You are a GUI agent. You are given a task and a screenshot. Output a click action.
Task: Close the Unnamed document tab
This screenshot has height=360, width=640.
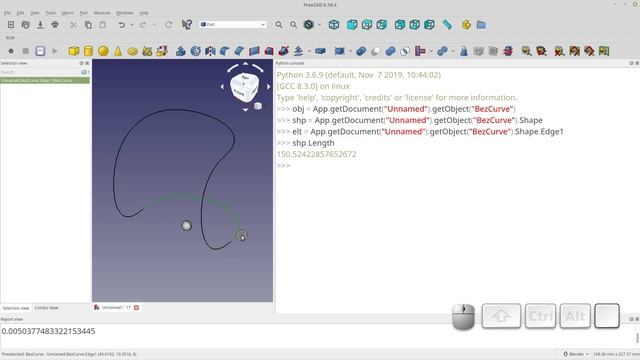pyautogui.click(x=136, y=307)
